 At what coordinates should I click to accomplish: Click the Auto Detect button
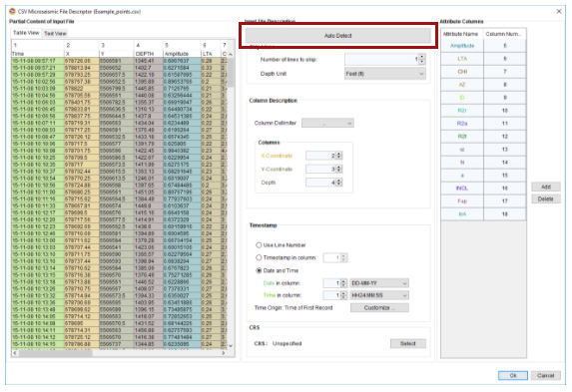(337, 36)
